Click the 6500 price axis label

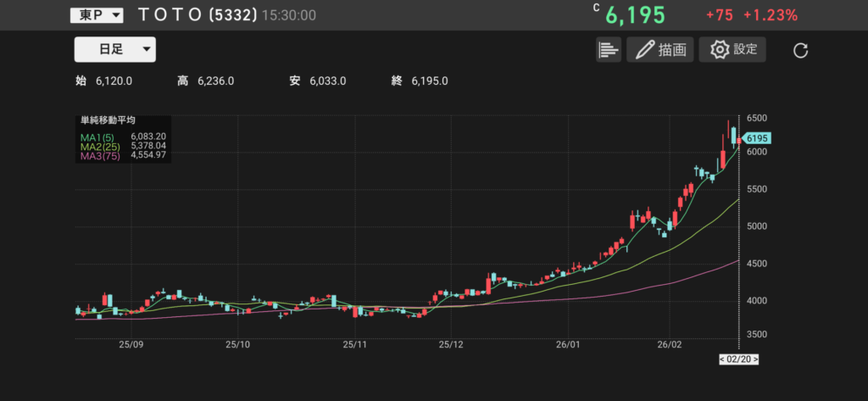tap(759, 119)
